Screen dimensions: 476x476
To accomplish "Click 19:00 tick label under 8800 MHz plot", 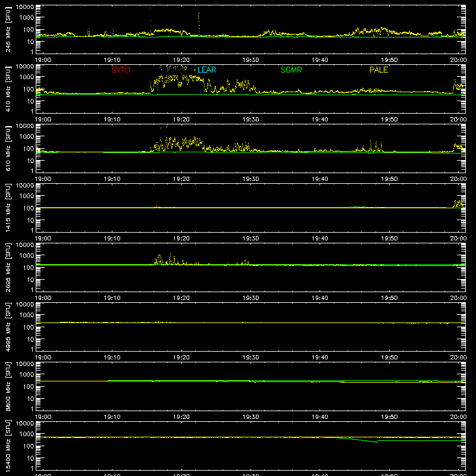I will 43,417.
